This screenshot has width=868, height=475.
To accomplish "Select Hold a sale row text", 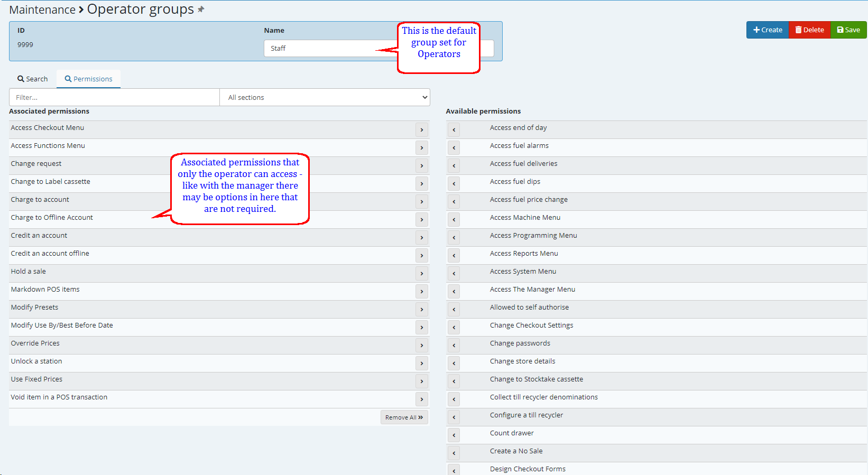I will coord(29,272).
